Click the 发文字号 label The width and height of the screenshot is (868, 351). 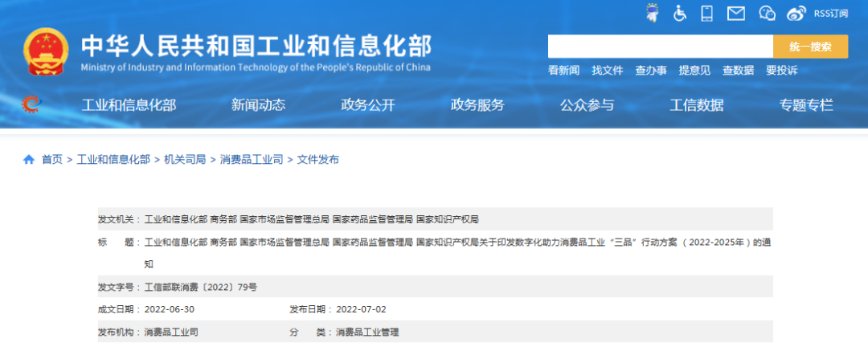click(119, 288)
